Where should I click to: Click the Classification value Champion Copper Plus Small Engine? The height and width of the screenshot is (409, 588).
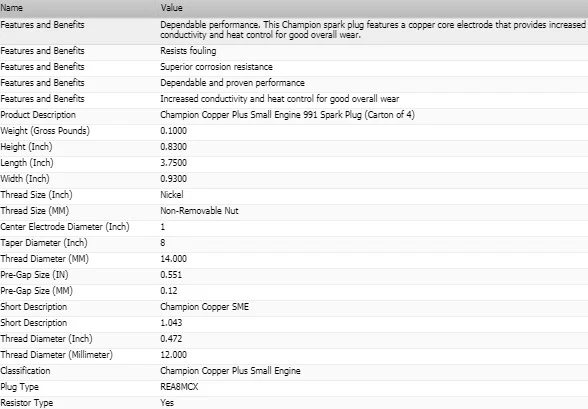point(230,371)
